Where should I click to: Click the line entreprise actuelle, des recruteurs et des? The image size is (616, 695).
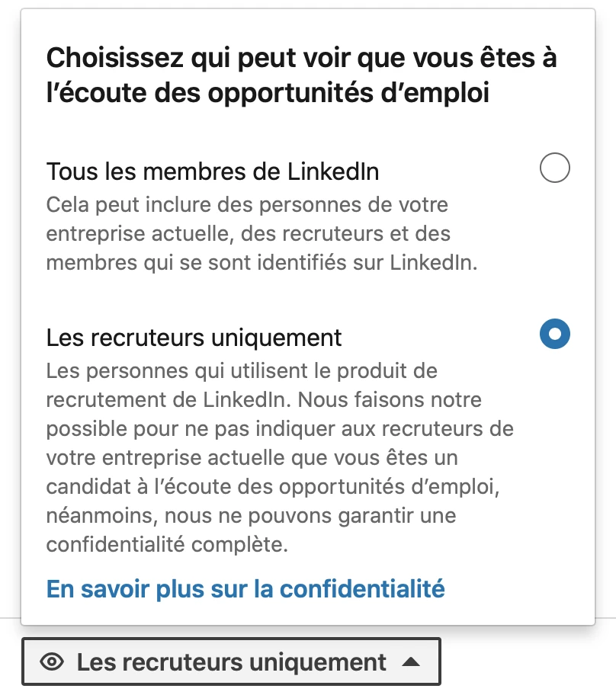[248, 234]
